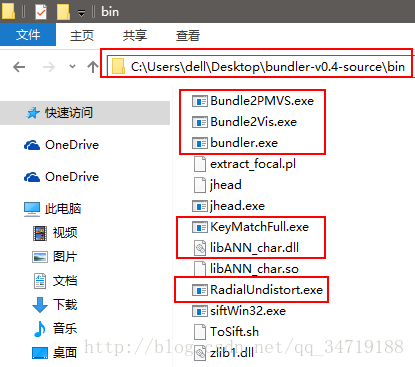The width and height of the screenshot is (415, 367).
Task: Select the bundler.exe file name
Action: (244, 143)
